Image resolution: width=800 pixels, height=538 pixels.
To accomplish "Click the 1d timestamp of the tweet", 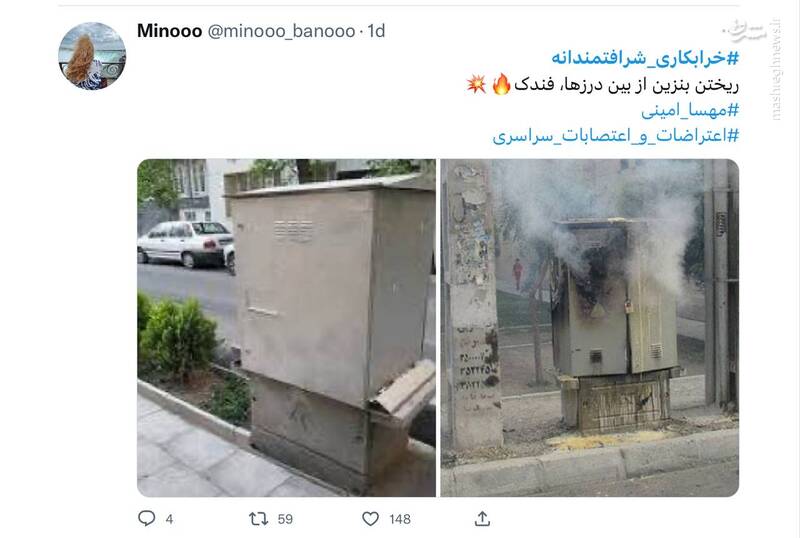I will point(376,31).
